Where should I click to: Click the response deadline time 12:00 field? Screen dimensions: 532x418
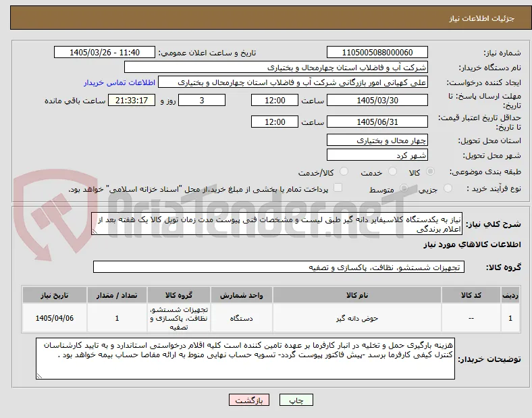[275, 100]
